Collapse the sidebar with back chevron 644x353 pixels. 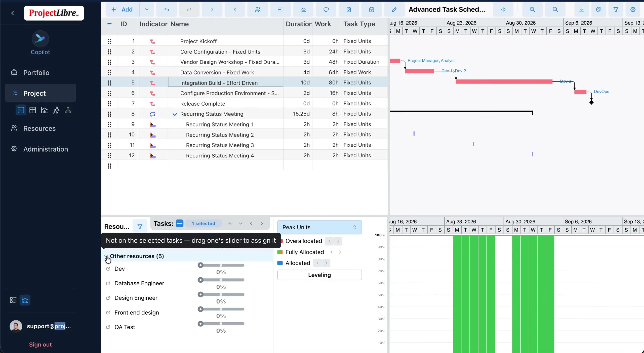13,13
